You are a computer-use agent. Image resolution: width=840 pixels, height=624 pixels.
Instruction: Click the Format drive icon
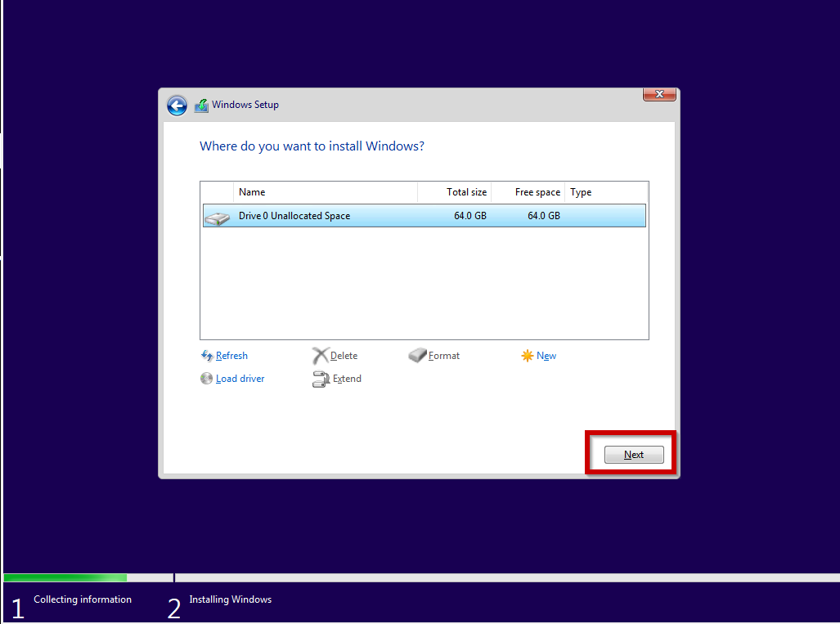click(x=417, y=355)
